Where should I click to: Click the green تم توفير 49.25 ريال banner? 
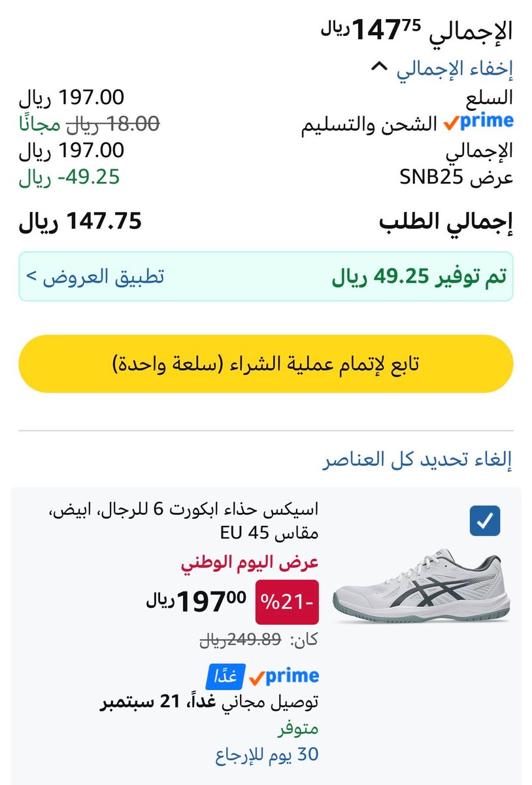point(266,277)
